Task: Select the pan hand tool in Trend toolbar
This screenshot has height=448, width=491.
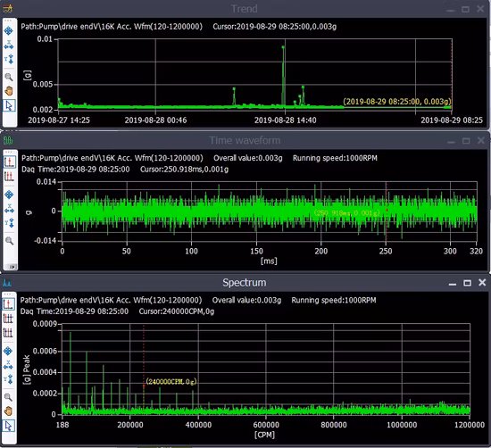Action: (8, 91)
